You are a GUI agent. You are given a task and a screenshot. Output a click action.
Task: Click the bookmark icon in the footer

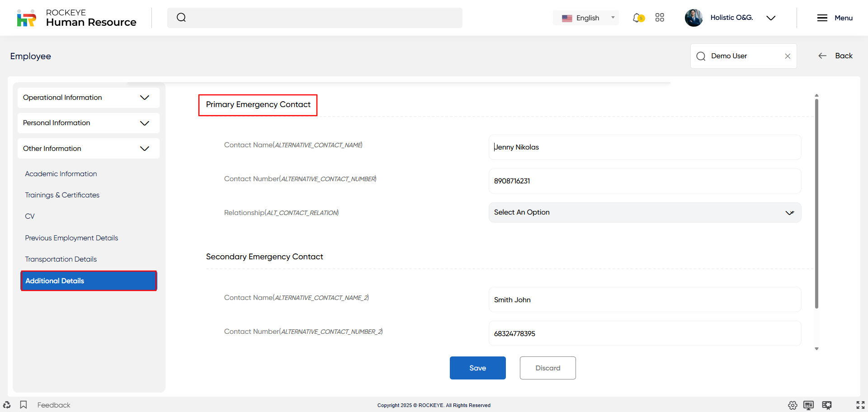pyautogui.click(x=24, y=405)
